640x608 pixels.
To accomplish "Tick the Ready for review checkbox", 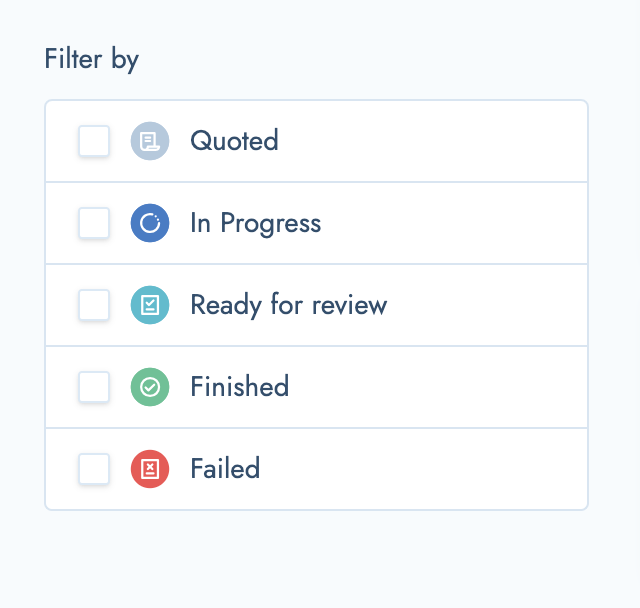I will point(94,305).
